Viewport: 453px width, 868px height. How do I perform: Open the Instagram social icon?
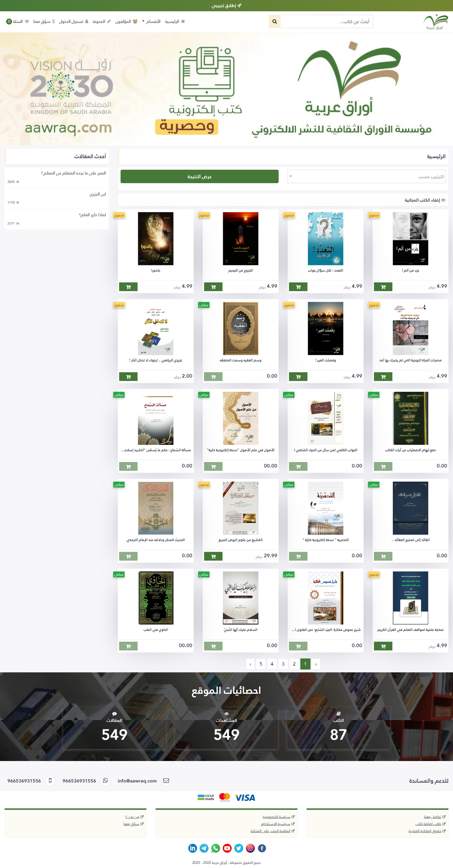point(250,848)
